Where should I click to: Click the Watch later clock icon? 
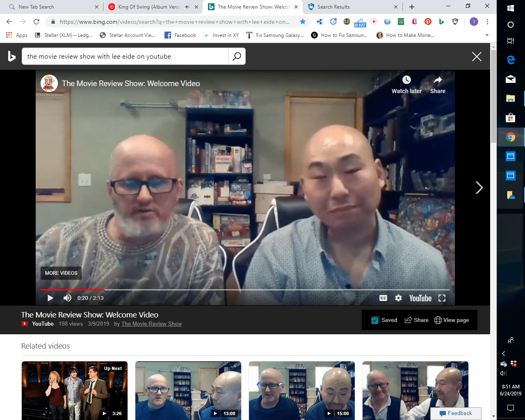(406, 80)
